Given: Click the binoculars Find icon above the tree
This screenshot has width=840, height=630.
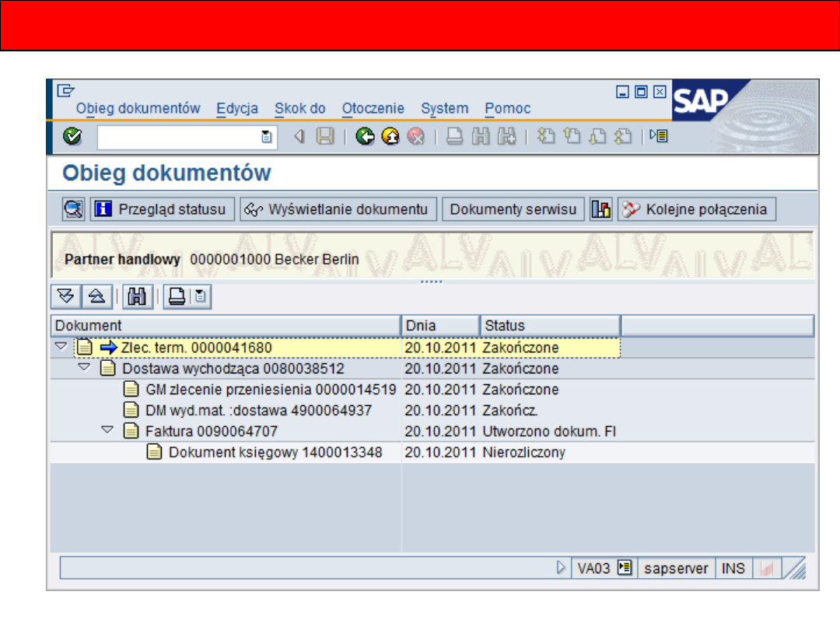Looking at the screenshot, I should coord(138,296).
